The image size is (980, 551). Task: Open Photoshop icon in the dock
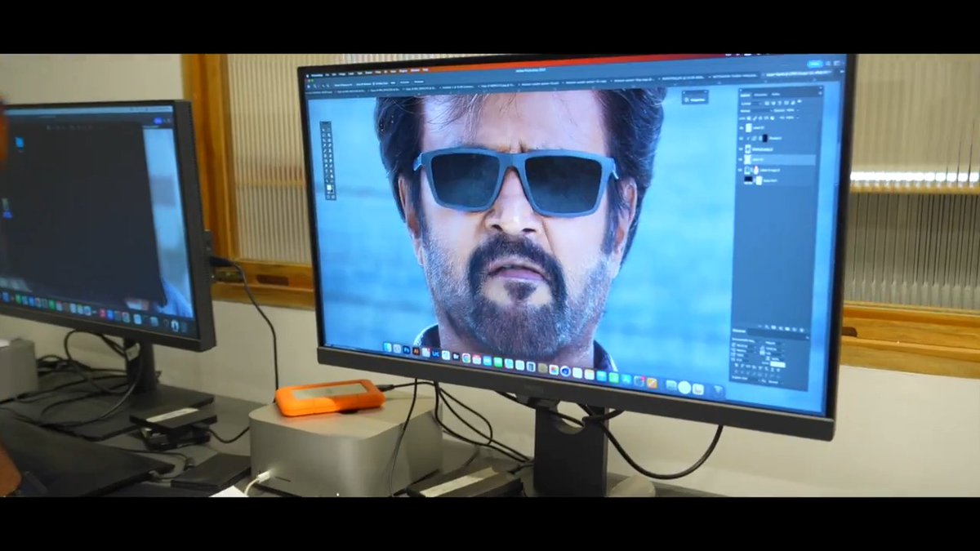[406, 349]
